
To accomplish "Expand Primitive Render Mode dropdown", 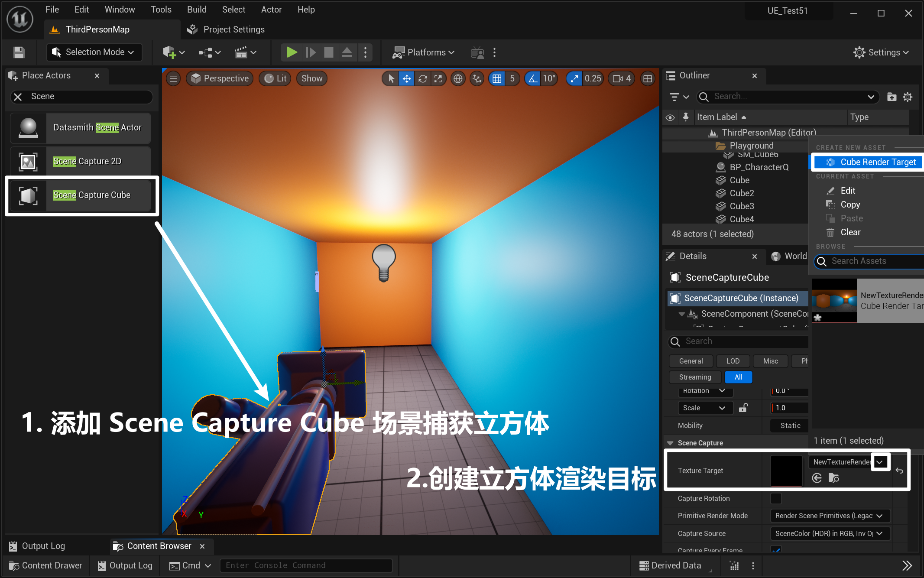I will tap(830, 516).
